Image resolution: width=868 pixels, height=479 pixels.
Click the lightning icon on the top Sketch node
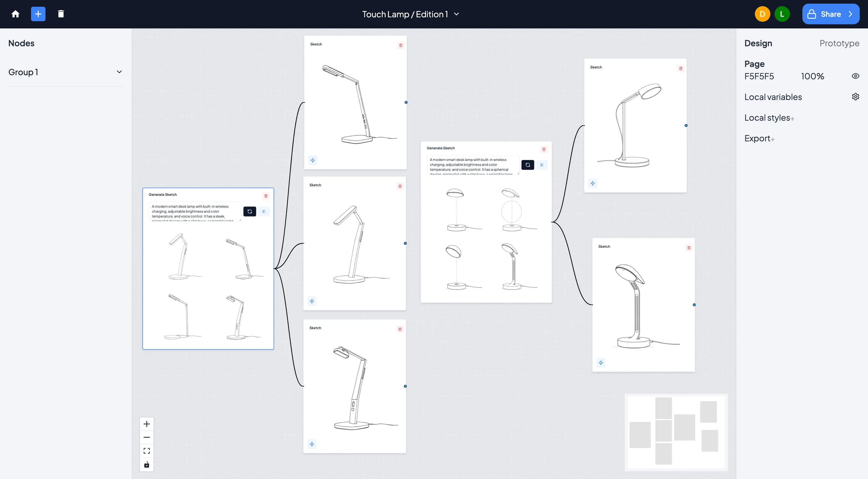[x=313, y=160]
